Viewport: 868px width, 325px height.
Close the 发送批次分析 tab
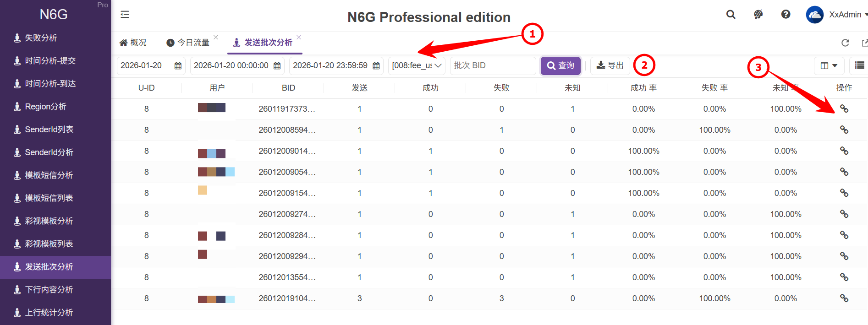tap(299, 38)
